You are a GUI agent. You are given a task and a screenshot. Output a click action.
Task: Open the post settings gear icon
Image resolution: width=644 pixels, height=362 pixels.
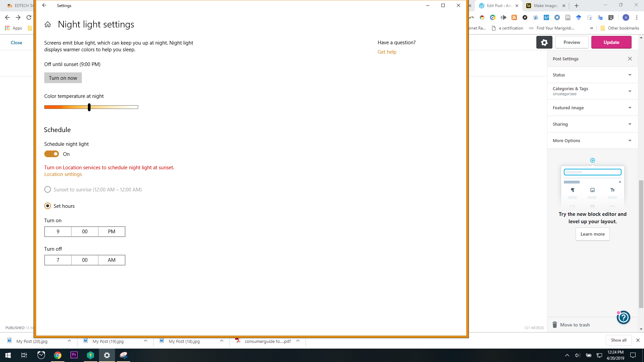click(x=544, y=43)
